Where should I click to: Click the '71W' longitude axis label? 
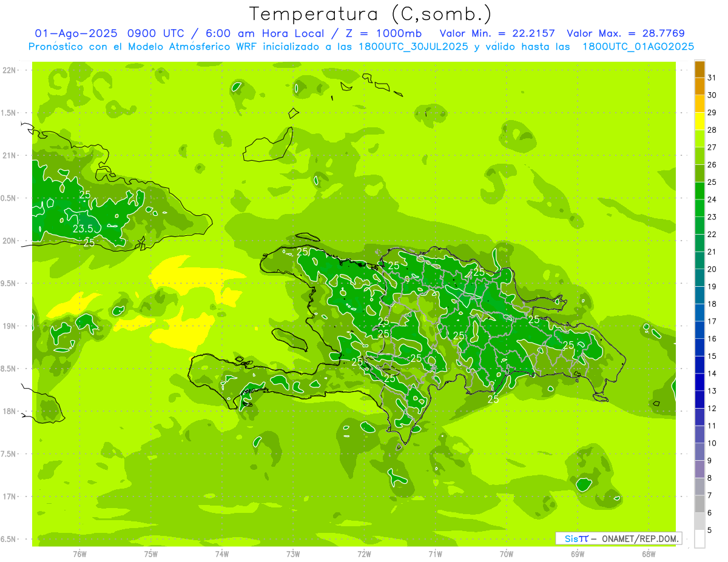coord(435,554)
